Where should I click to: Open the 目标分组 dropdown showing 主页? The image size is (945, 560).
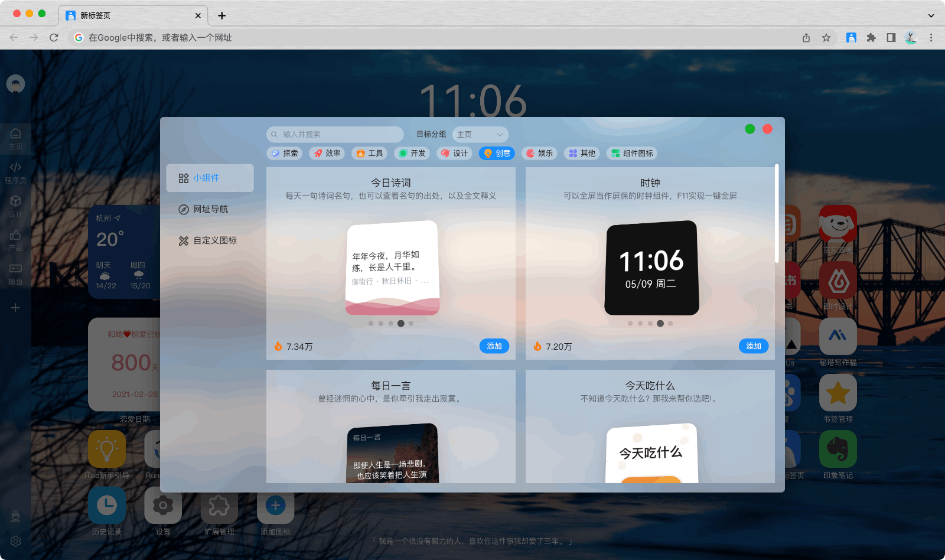[x=480, y=134]
